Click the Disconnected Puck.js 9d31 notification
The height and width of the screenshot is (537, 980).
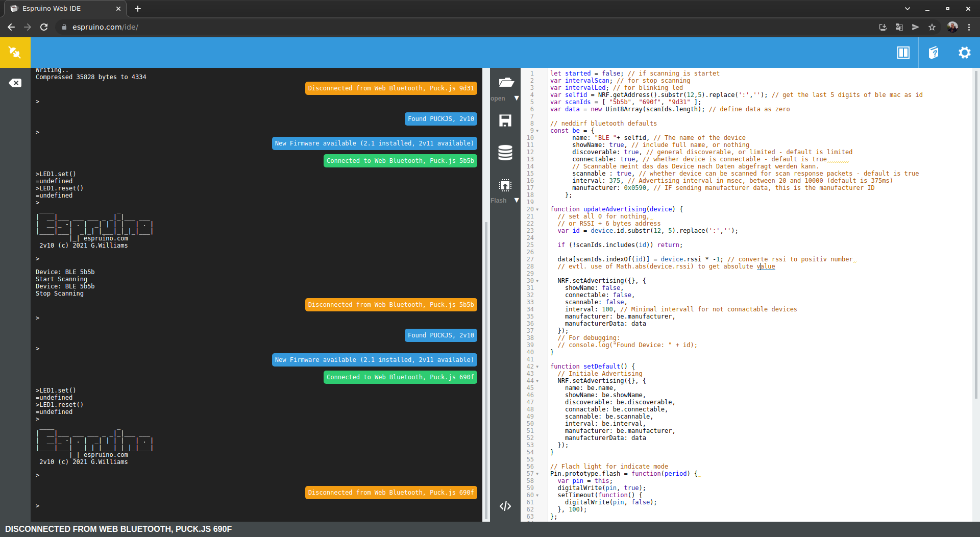pos(391,88)
